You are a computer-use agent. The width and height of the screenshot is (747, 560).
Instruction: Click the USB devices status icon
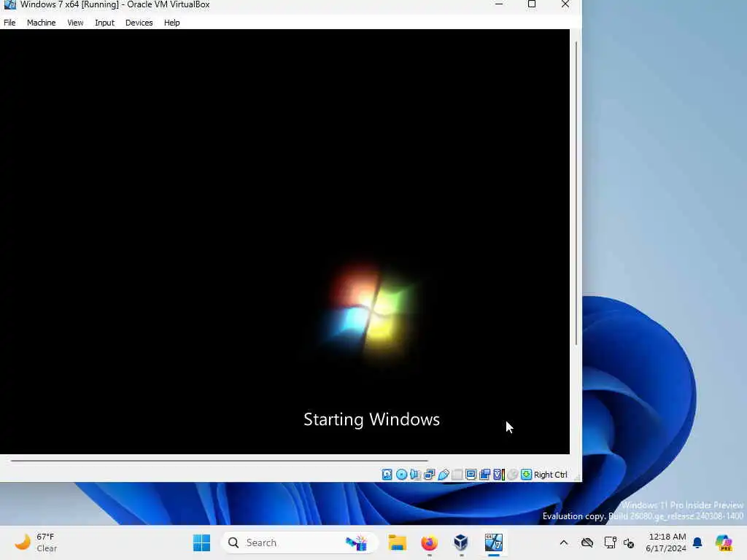click(x=443, y=474)
